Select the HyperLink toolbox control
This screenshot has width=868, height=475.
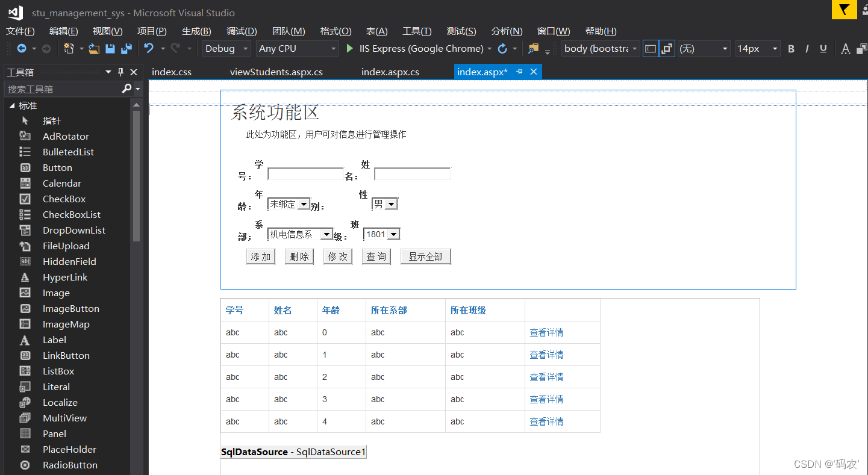tap(64, 278)
